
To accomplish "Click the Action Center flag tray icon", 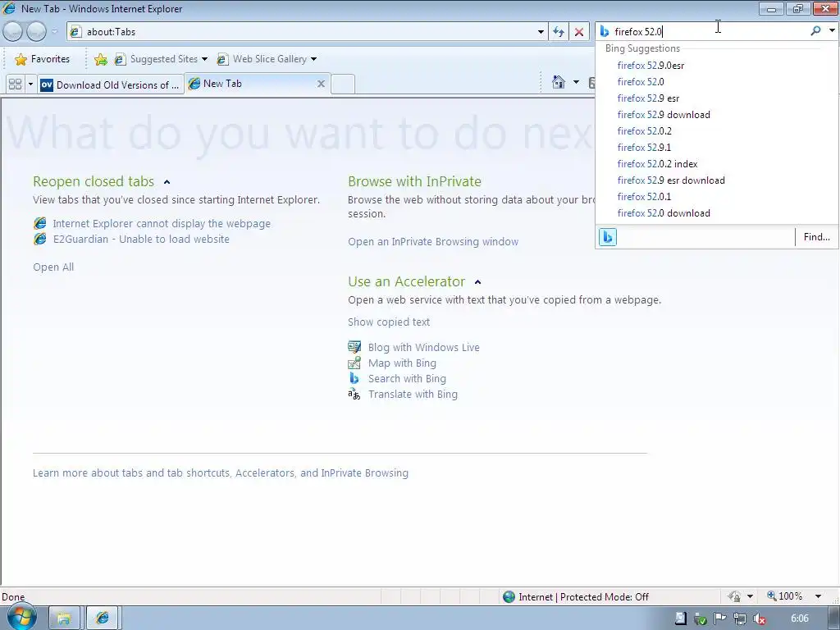I will (x=720, y=619).
